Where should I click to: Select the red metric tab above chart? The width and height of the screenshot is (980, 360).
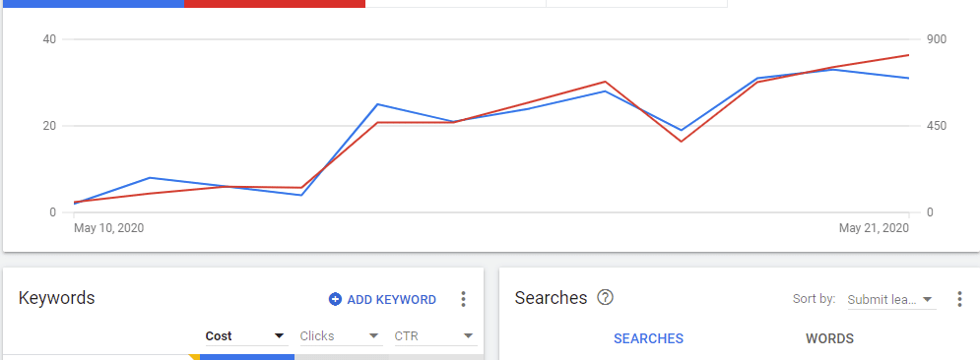tap(275, 4)
